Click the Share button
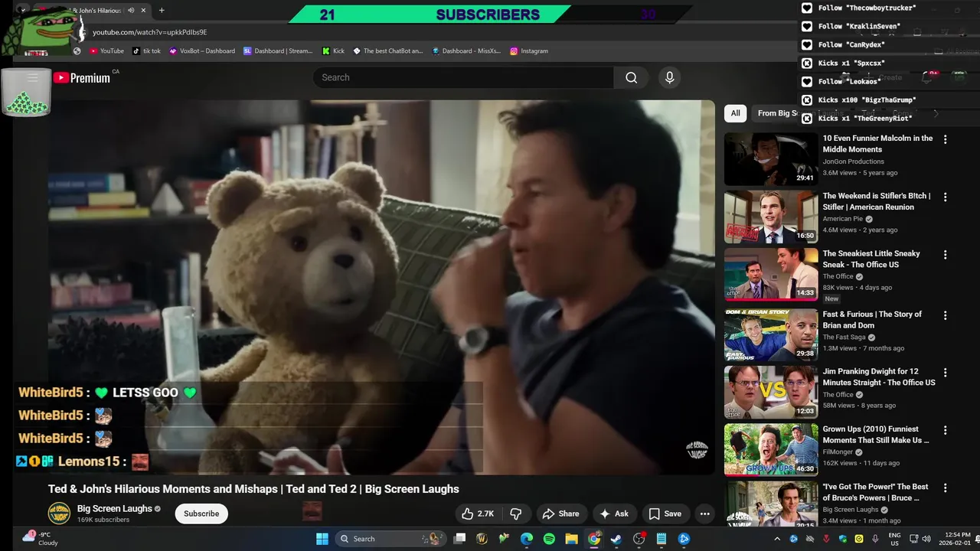 pos(560,514)
